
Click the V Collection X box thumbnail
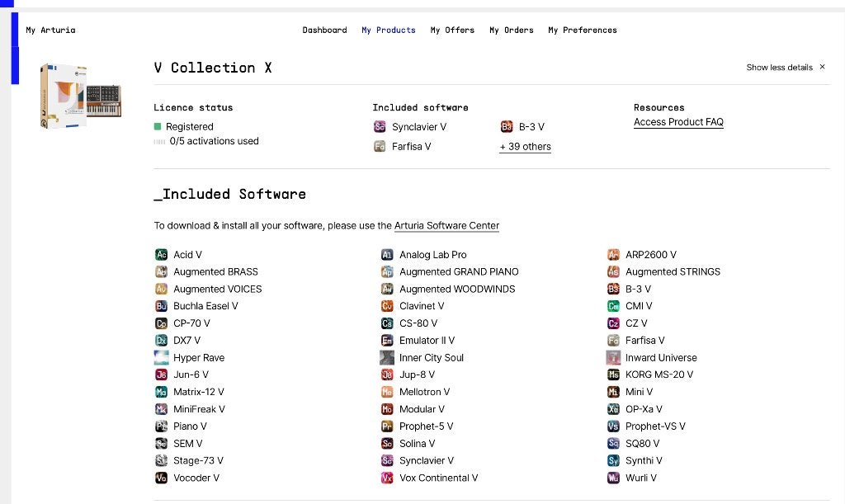point(81,96)
